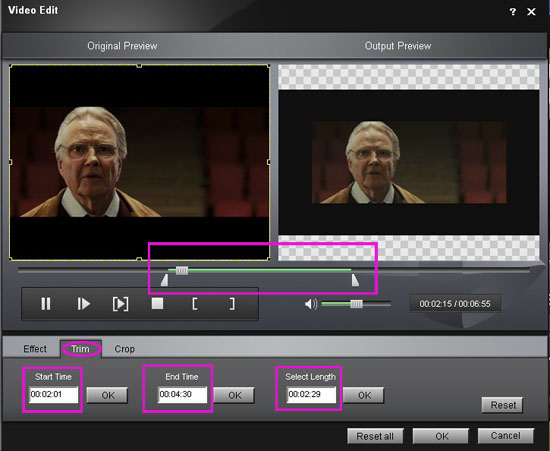This screenshot has width=550, height=451.
Task: Click the End Time input field
Action: pyautogui.click(x=182, y=395)
